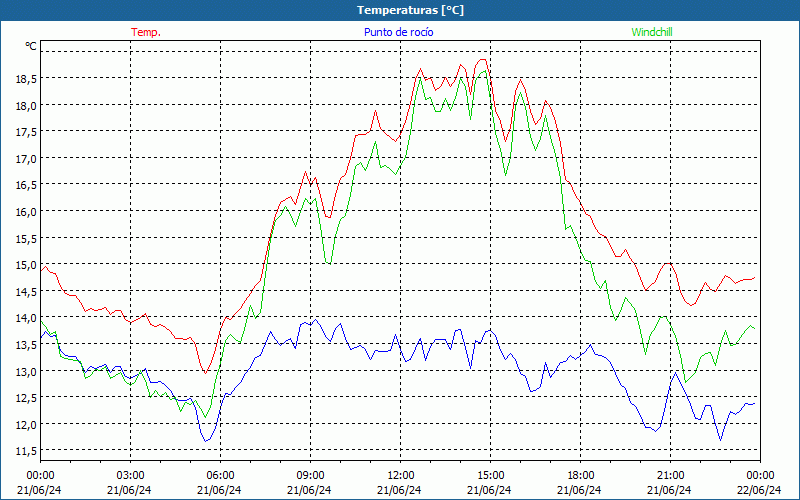
Task: Click the '21/06/24' date under 15:00
Action: tap(489, 490)
